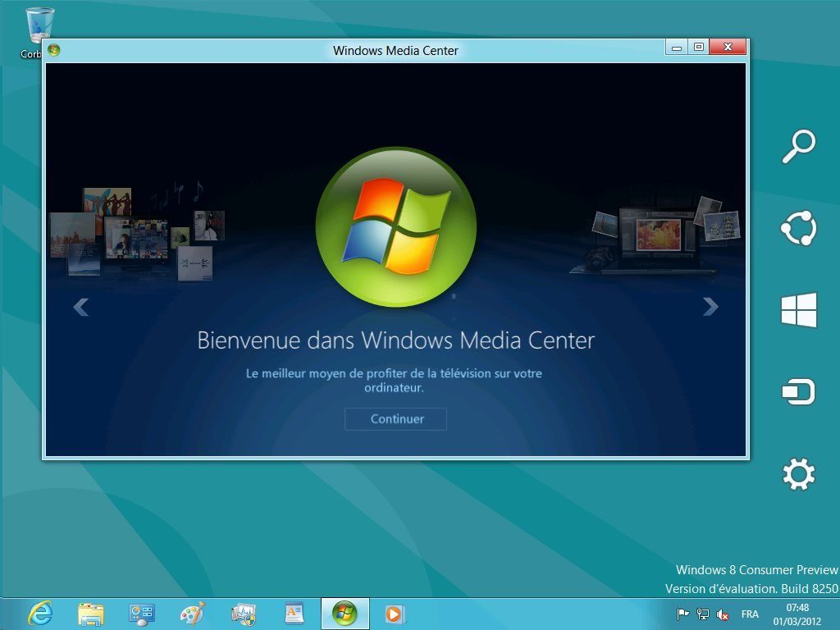Minimize the Windows Media Center window
Viewport: 840px width, 630px height.
(x=677, y=47)
